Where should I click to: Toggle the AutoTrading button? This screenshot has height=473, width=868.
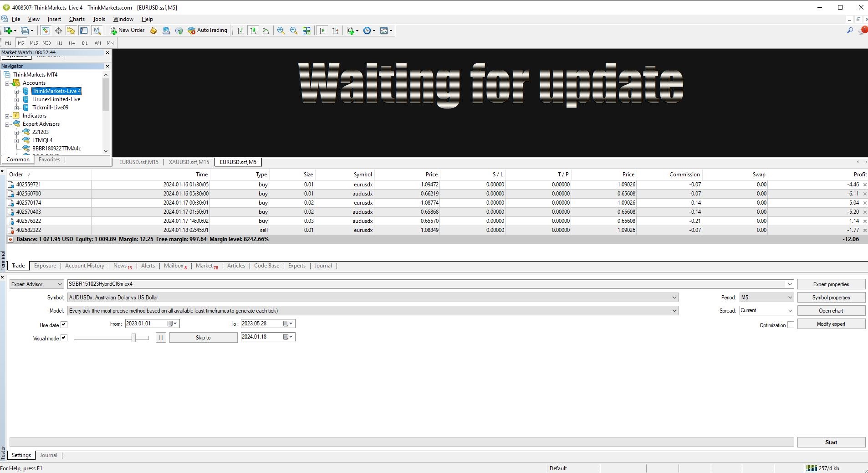[207, 31]
